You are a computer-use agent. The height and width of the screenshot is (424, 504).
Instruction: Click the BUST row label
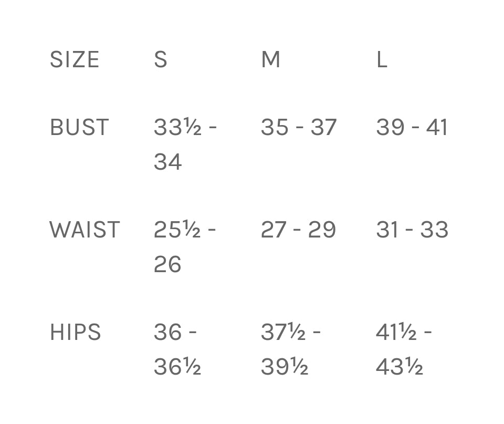click(x=79, y=128)
